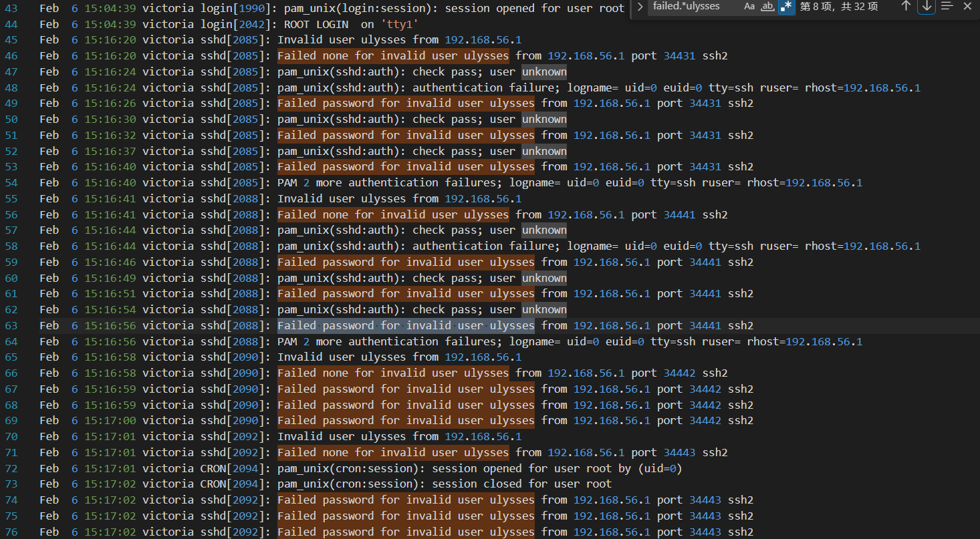
Task: Click IP 192.168.56.1 on line 75
Action: tap(612, 516)
